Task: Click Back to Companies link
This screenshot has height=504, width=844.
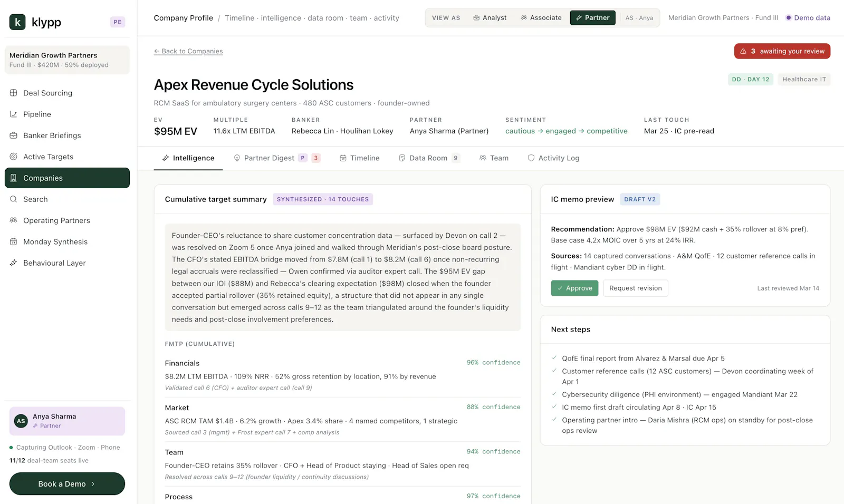Action: point(188,51)
